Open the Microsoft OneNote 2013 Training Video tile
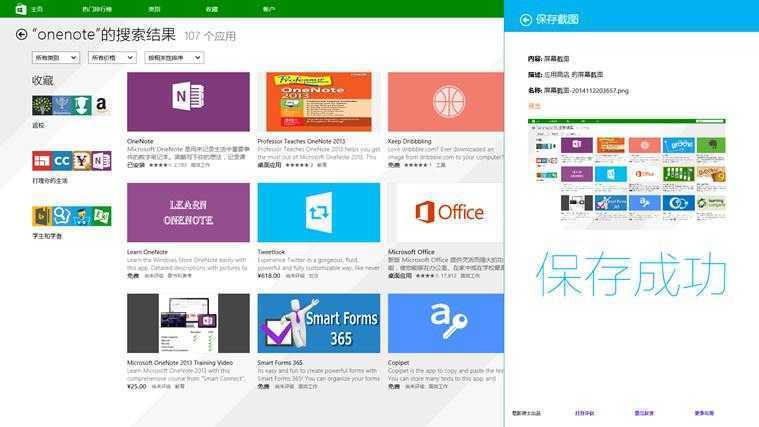 tap(188, 323)
